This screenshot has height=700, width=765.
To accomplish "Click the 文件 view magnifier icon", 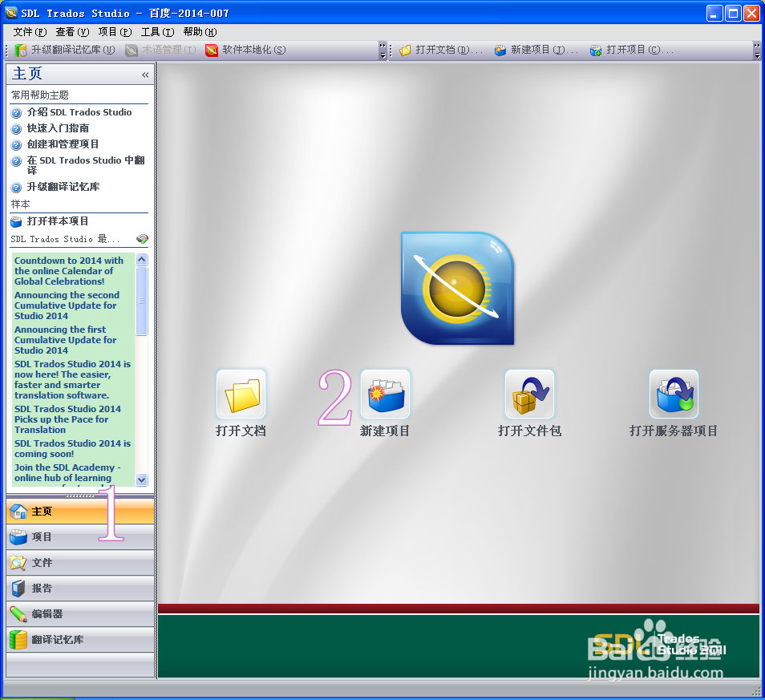I will click(x=18, y=563).
